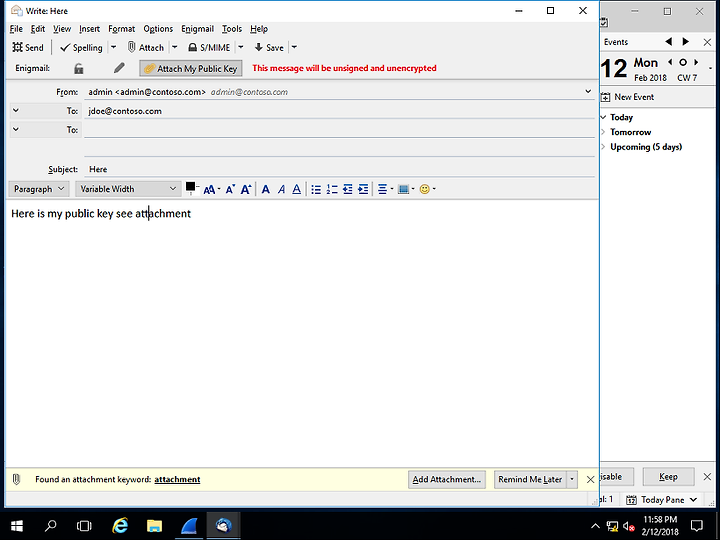Click the Keep button in background window
This screenshot has width=720, height=540.
coord(668,477)
